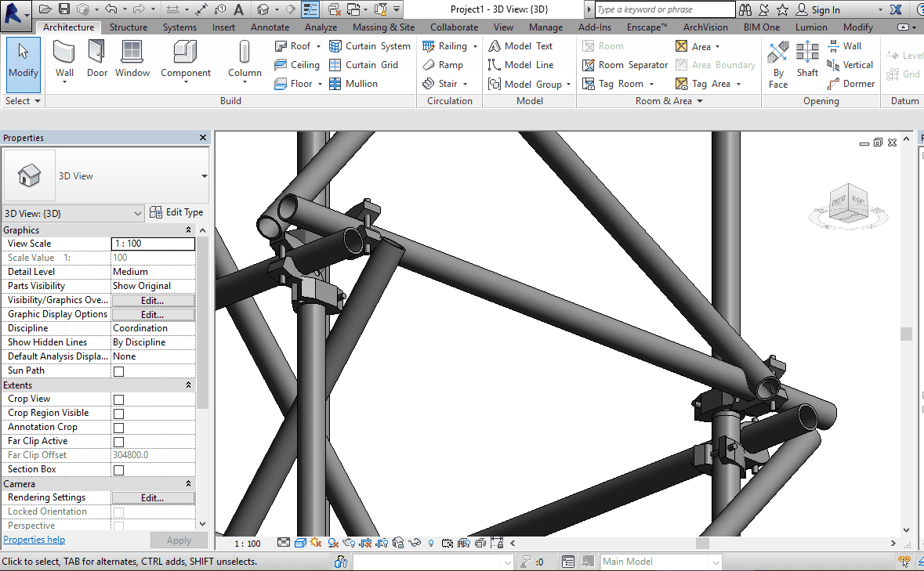Viewport: 924px width, 571px height.
Task: Open the Properties help link
Action: tap(34, 540)
